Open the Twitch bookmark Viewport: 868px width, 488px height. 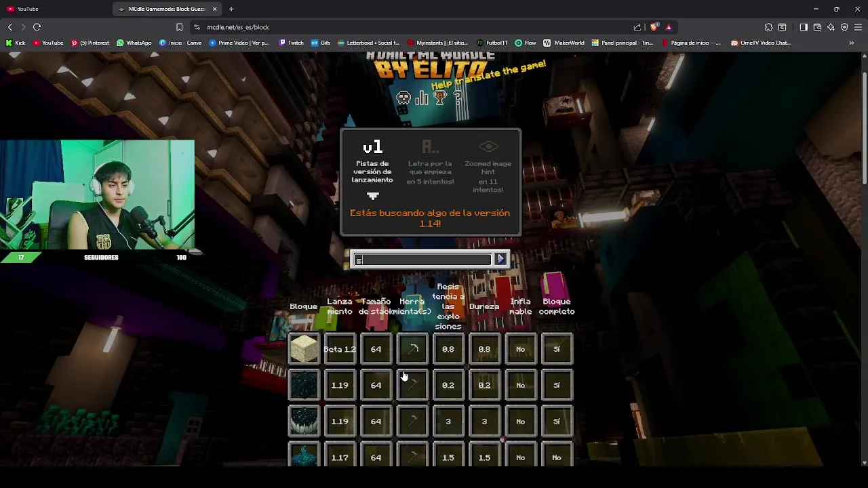[x=291, y=43]
